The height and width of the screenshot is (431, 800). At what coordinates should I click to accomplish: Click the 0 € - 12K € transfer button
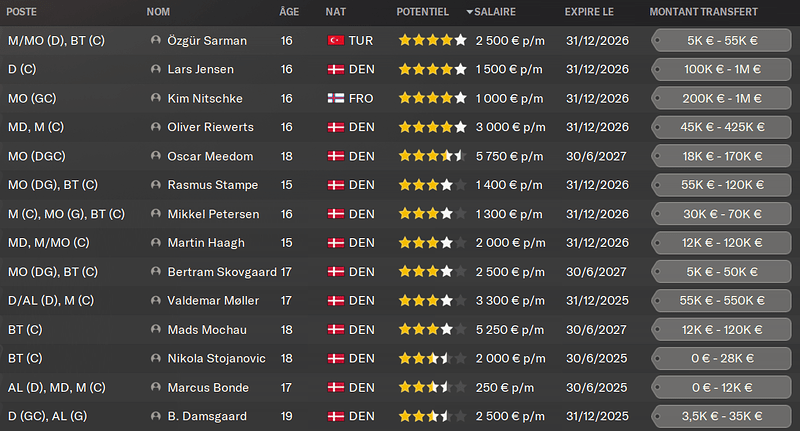point(721,388)
